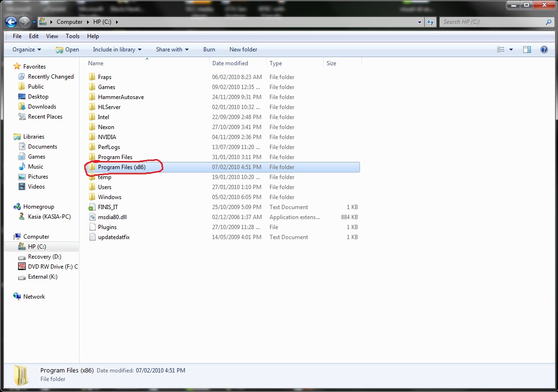This screenshot has width=558, height=392.
Task: Sort by the Size column header
Action: 342,63
